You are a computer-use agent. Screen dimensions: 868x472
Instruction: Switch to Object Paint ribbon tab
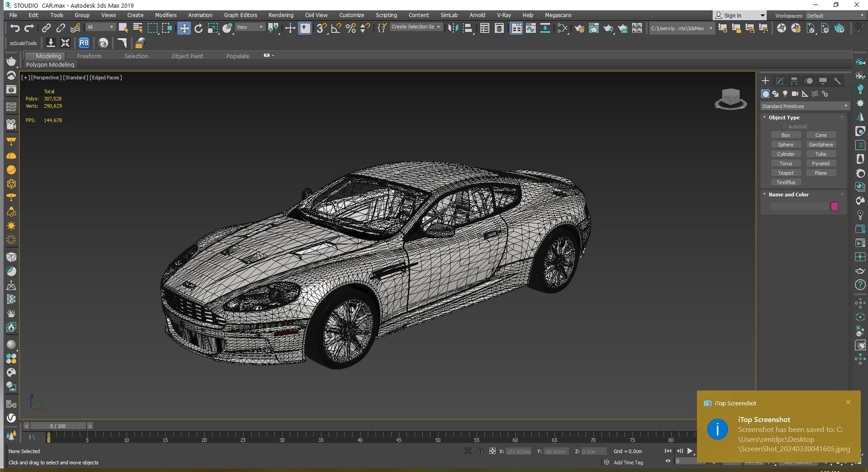click(x=187, y=56)
